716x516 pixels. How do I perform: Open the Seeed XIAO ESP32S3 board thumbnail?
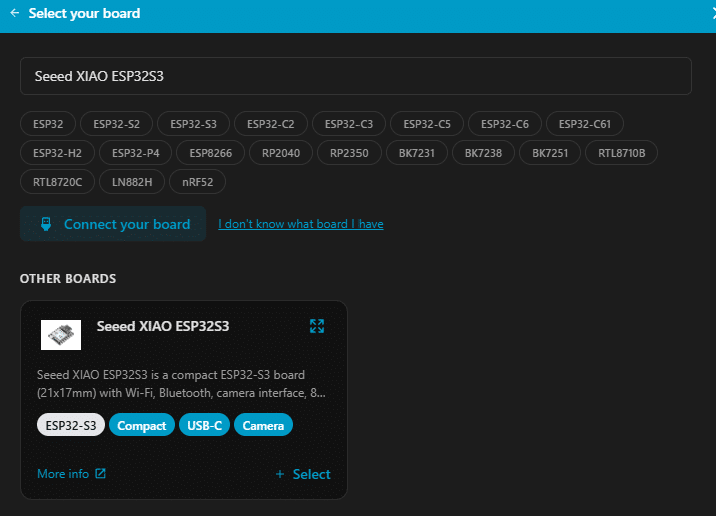coord(61,335)
